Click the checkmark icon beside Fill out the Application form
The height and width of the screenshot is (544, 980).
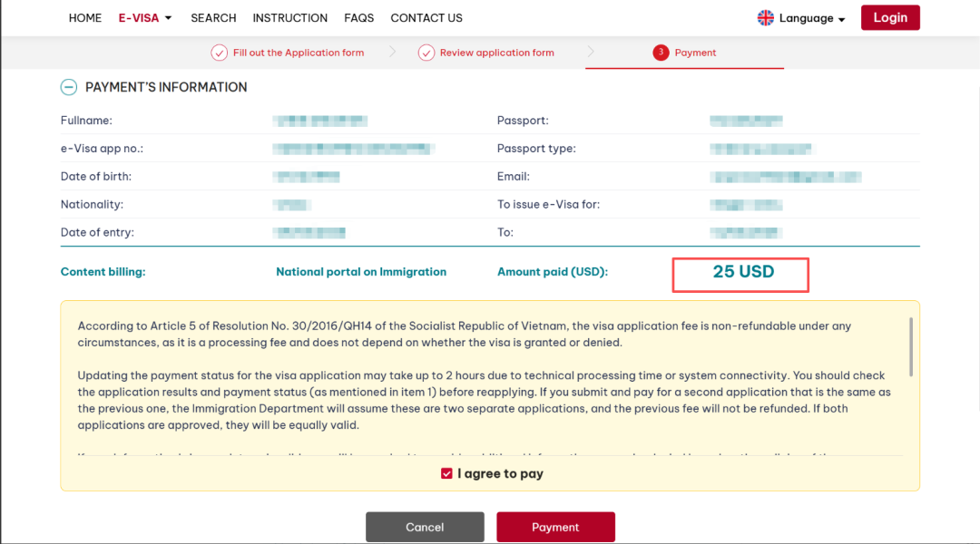coord(219,53)
